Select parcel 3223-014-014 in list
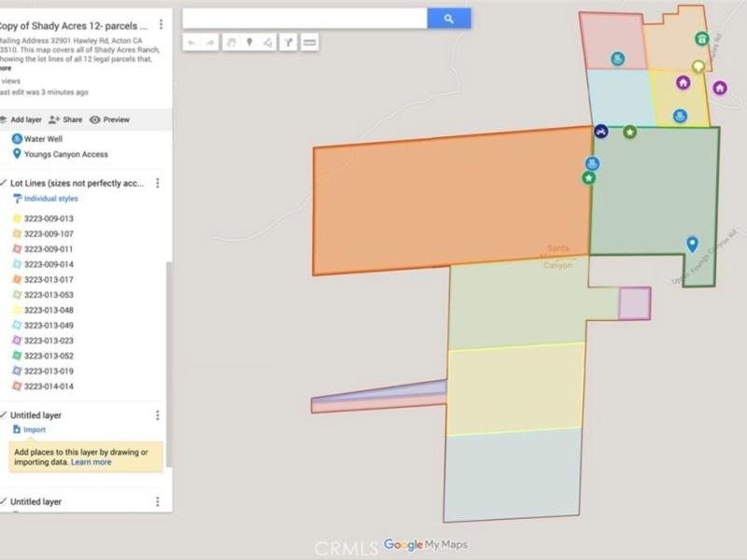Screen dimensions: 747x560 point(43,386)
